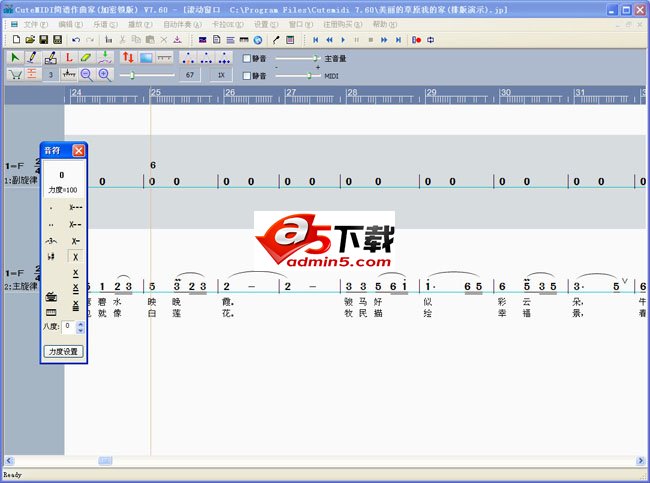Click the 1:副旋律 track label
Viewport: 650px width, 483px height.
coord(21,180)
